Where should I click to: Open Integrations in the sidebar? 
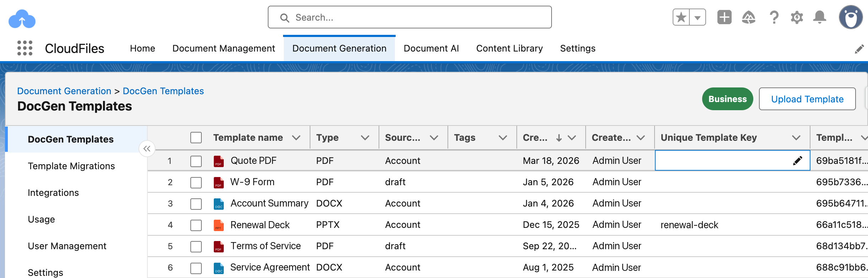pyautogui.click(x=53, y=193)
